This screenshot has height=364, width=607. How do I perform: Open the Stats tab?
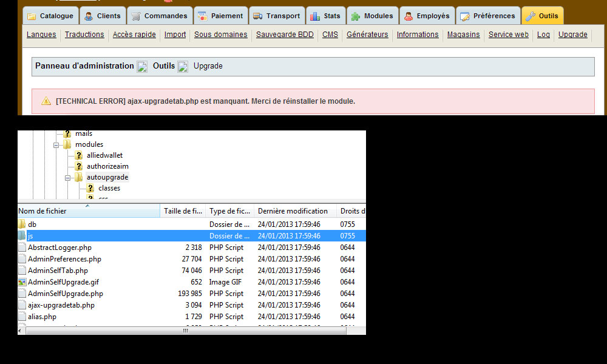[x=325, y=16]
